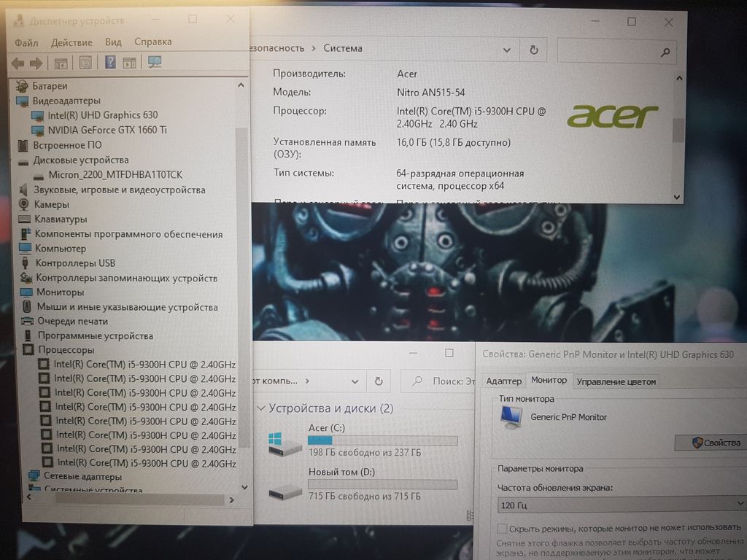Open the Acer (C:) drive icon
The height and width of the screenshot is (560, 747).
click(285, 443)
